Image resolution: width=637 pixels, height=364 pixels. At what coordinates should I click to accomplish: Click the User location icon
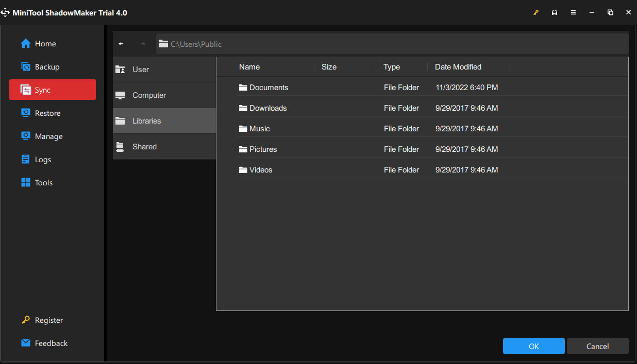[x=120, y=70]
